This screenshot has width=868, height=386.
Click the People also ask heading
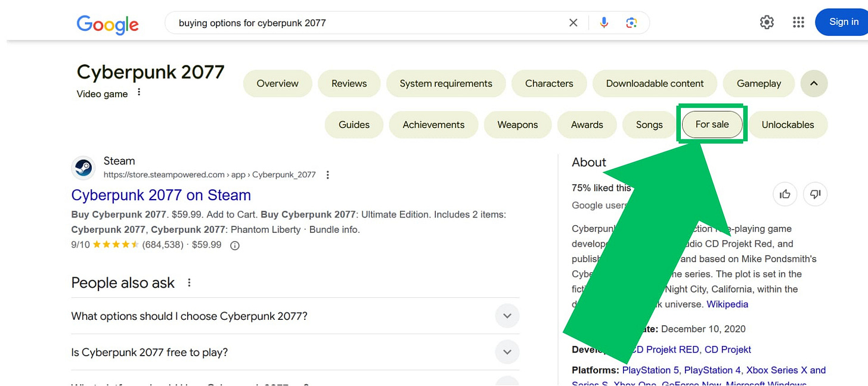tap(123, 282)
